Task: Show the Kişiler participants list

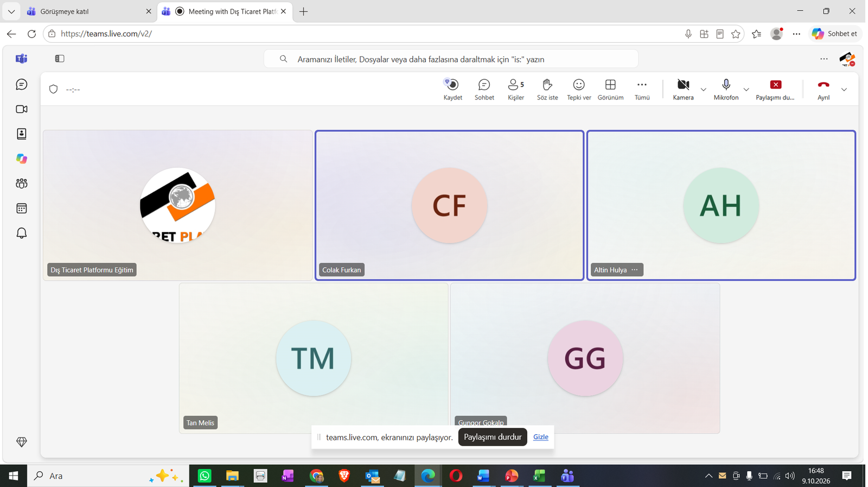Action: pyautogui.click(x=515, y=90)
